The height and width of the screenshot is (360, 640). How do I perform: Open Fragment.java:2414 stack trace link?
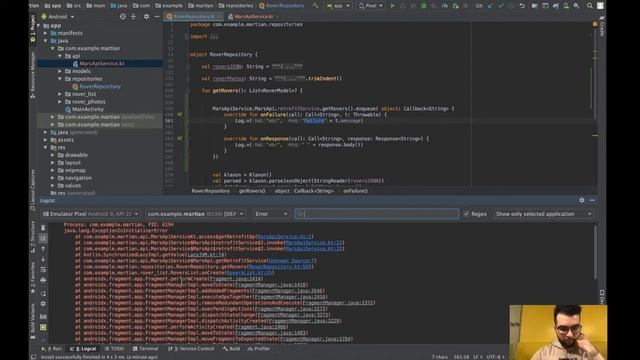pos(236,279)
